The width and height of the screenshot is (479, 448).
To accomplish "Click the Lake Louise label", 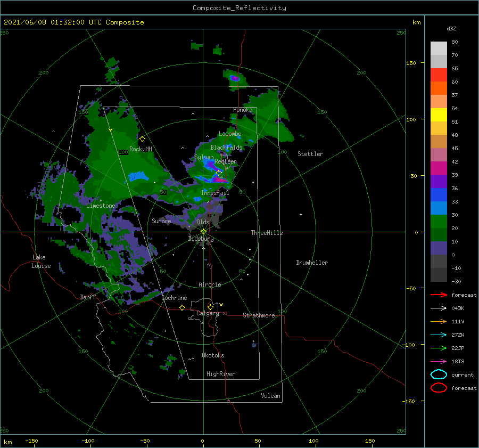I will click(x=41, y=262).
